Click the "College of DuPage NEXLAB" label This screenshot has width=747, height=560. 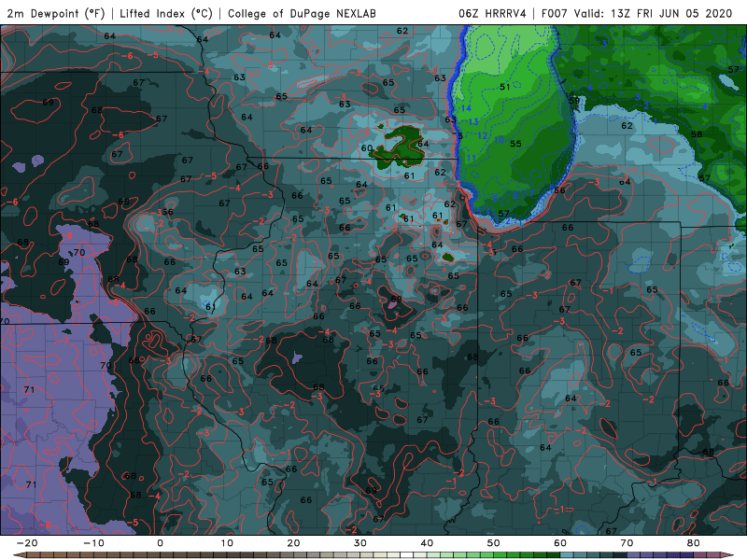tap(302, 13)
